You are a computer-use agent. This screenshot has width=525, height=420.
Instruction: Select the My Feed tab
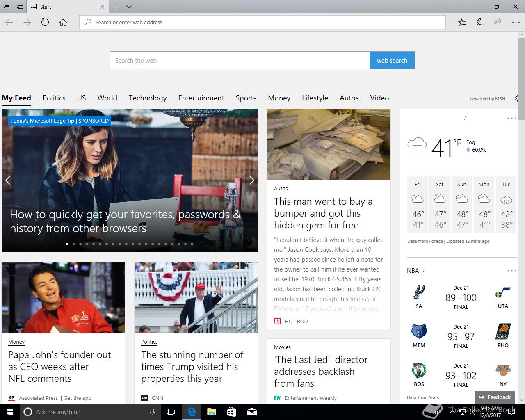16,98
